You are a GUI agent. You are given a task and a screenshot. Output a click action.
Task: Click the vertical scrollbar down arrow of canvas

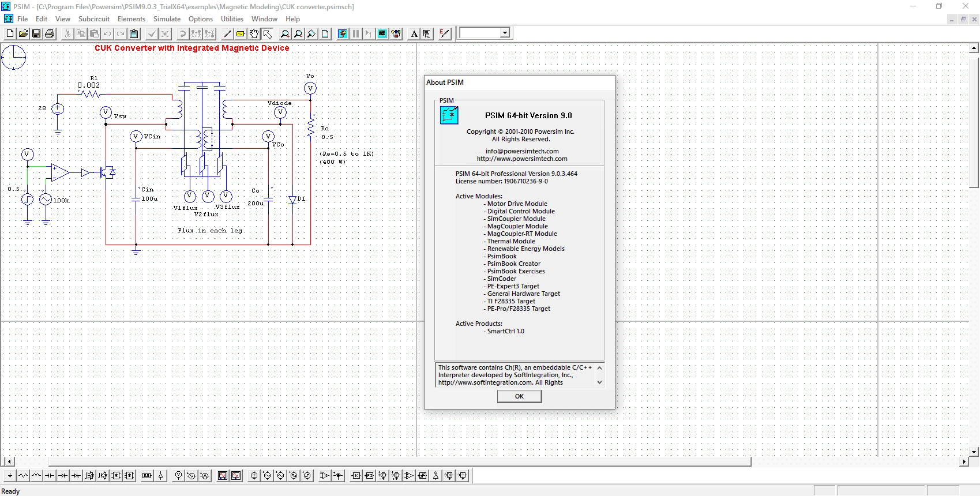[x=974, y=452]
